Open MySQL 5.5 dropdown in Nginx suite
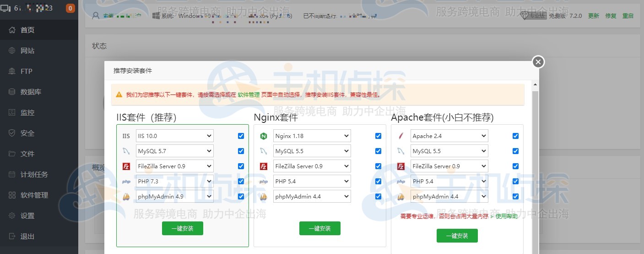644x254 pixels. point(312,151)
